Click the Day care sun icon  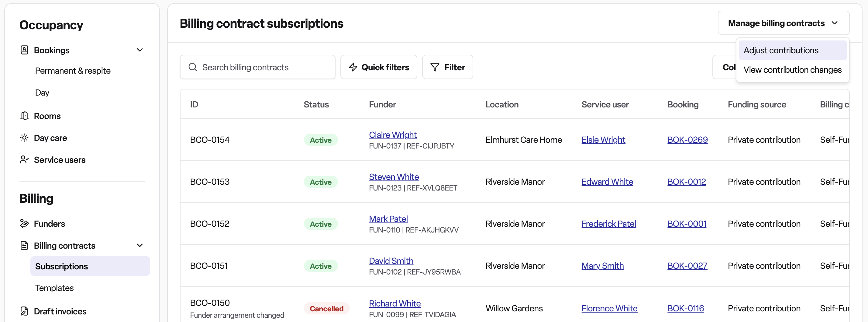click(24, 138)
